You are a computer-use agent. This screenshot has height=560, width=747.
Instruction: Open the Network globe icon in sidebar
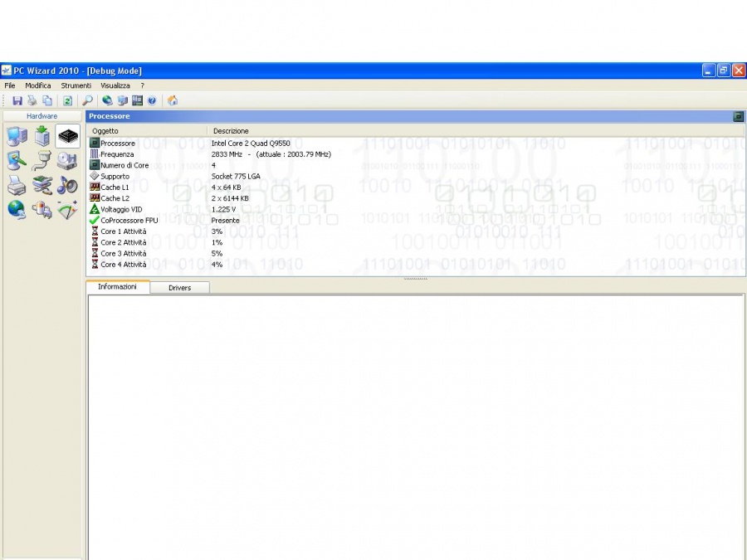coord(17,210)
